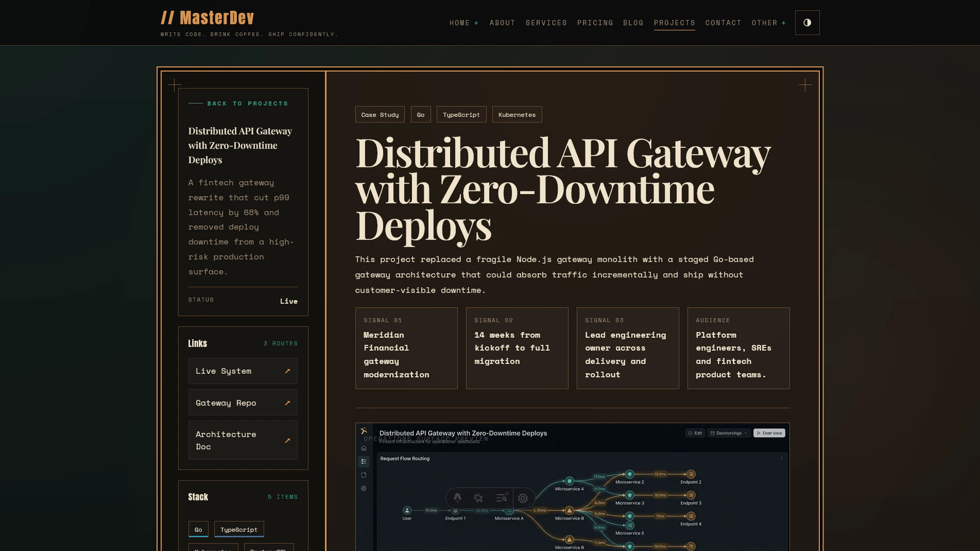
Task: Activate the inspect cursor tool in floating toolbar
Action: coord(478,498)
